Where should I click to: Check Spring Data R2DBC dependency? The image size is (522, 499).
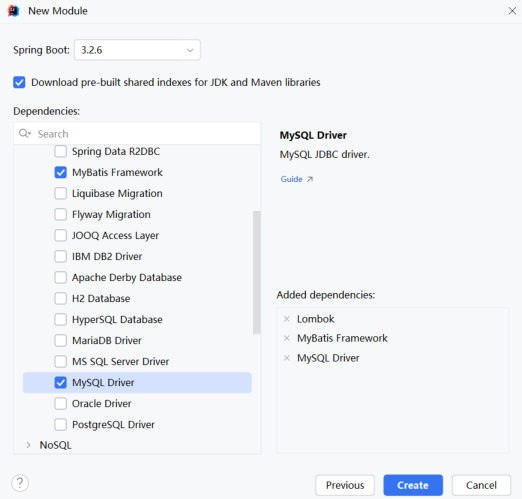[x=60, y=151]
